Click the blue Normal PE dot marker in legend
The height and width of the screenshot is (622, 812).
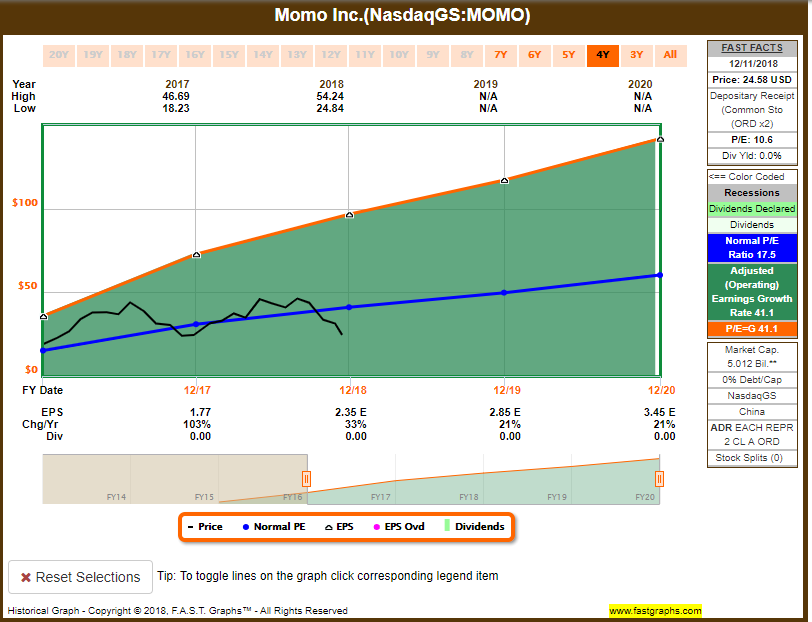tap(245, 528)
